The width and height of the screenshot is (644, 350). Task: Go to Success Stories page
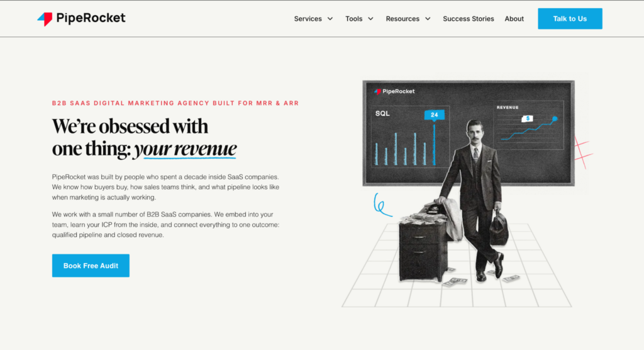pyautogui.click(x=468, y=19)
